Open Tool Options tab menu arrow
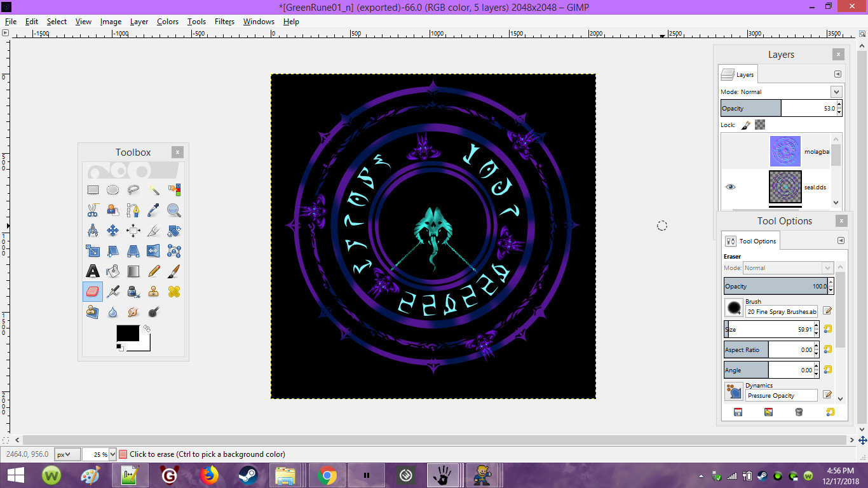Viewport: 868px width, 488px height. pos(841,241)
